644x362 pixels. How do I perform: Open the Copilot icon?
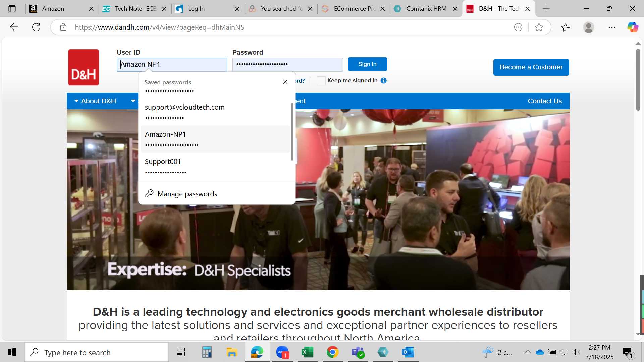coord(633,27)
